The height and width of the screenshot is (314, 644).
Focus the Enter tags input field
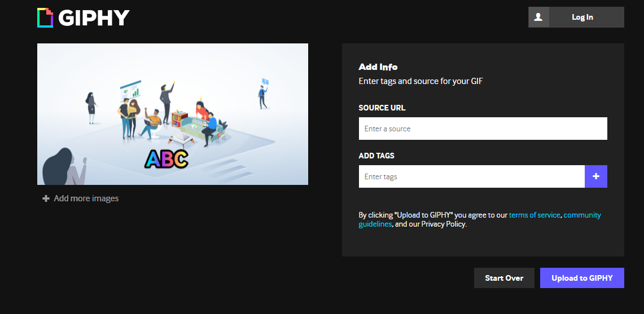(471, 176)
